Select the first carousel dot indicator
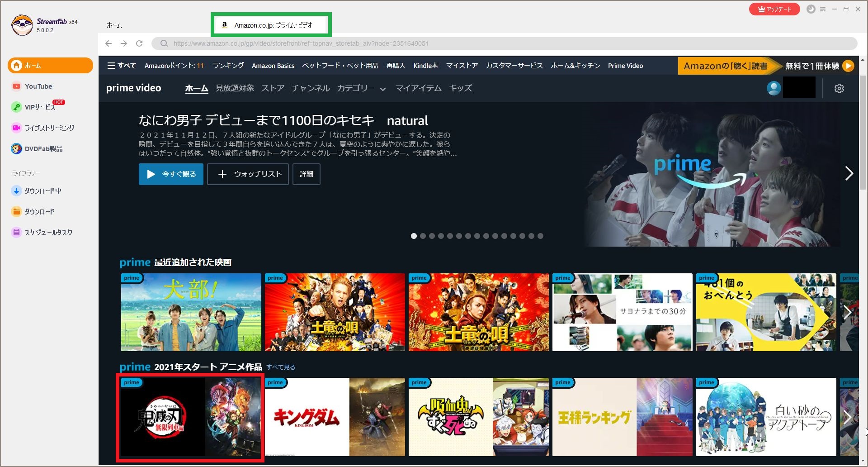868x467 pixels. (414, 236)
